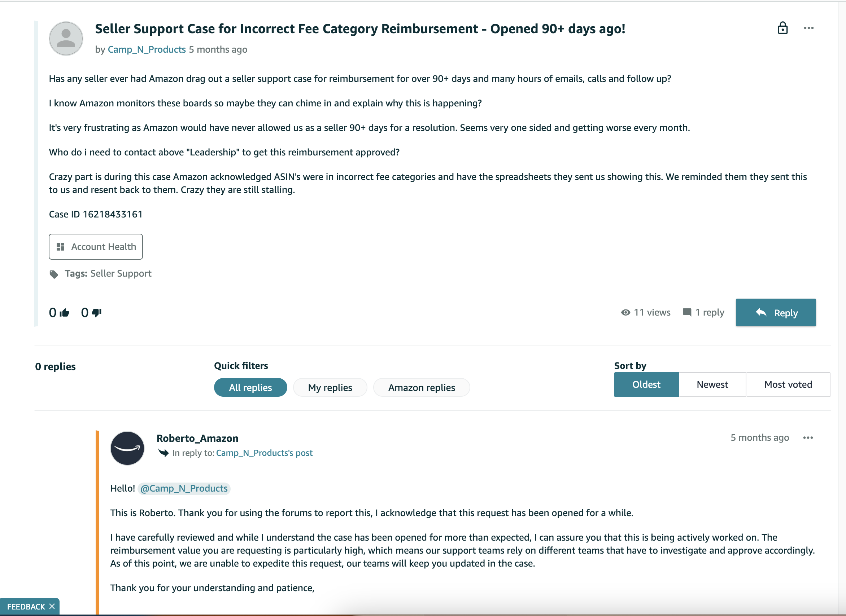This screenshot has width=846, height=616.
Task: Open Roberto's reply three-dot menu
Action: (808, 437)
